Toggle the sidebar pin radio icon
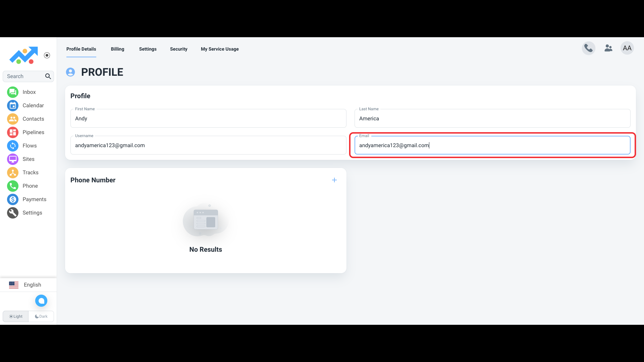Image resolution: width=644 pixels, height=362 pixels. point(47,55)
